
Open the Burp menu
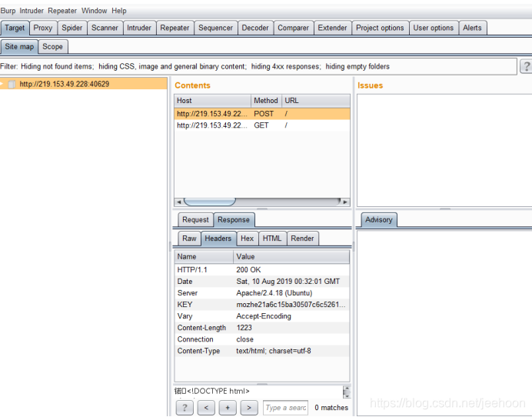click(x=8, y=11)
